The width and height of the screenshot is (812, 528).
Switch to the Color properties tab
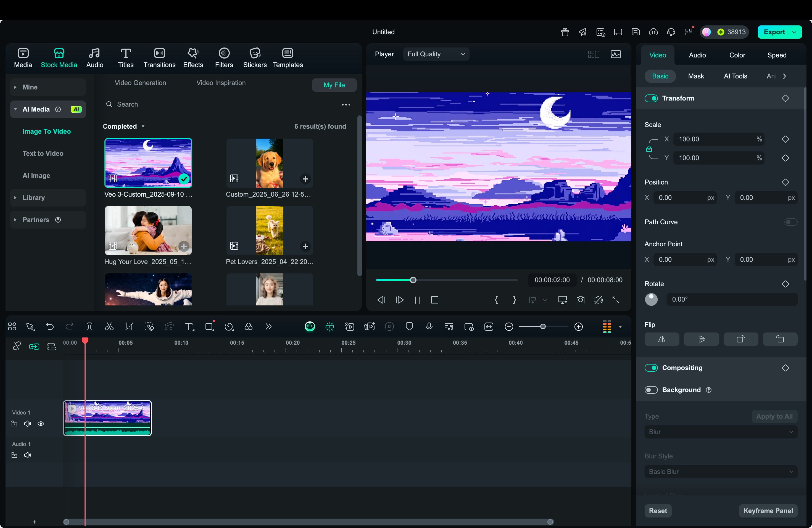[x=737, y=55]
